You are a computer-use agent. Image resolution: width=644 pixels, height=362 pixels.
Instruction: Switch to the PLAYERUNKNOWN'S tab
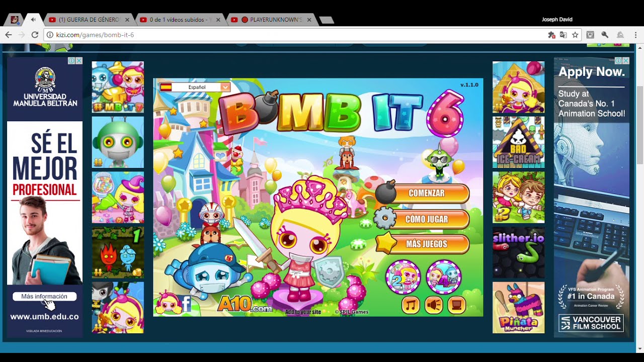coord(271,20)
